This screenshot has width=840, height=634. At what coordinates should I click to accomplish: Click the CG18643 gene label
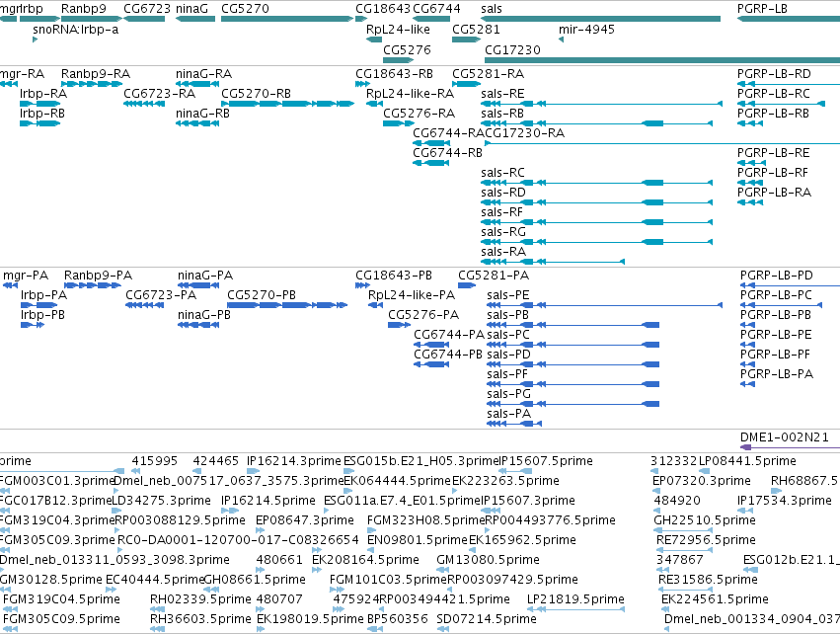pos(383,9)
